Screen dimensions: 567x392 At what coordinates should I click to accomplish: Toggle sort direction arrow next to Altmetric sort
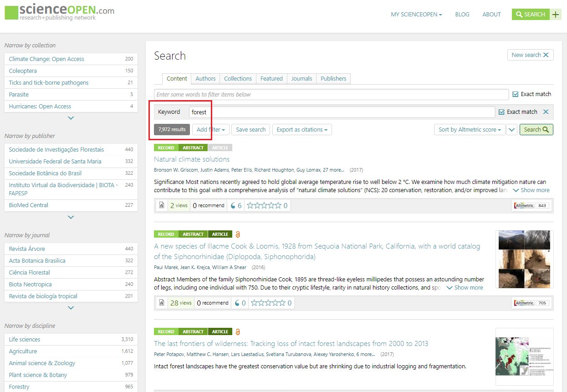click(x=512, y=130)
